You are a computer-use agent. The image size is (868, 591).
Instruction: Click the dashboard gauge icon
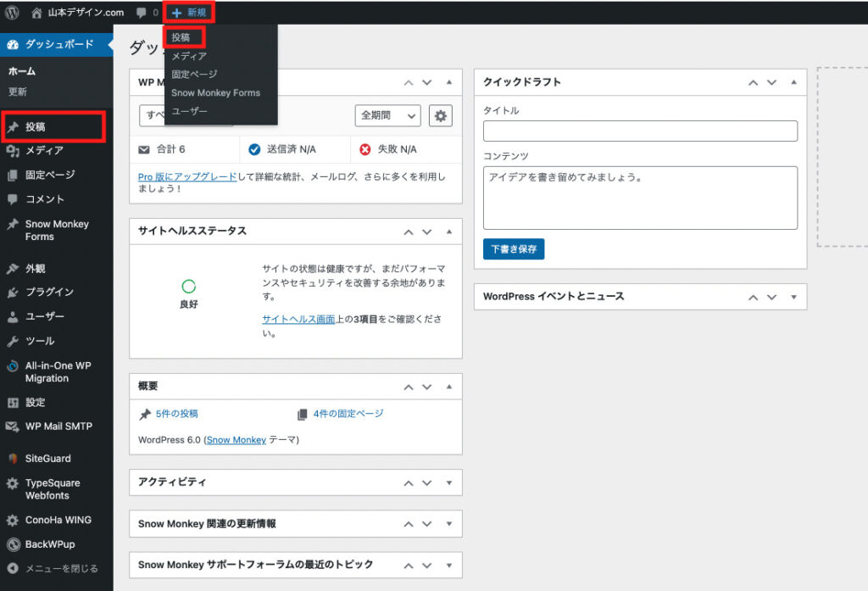click(x=13, y=44)
